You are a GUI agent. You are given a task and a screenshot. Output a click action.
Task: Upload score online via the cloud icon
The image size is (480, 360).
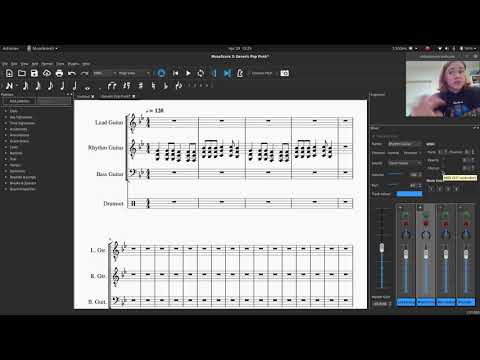tap(47, 73)
